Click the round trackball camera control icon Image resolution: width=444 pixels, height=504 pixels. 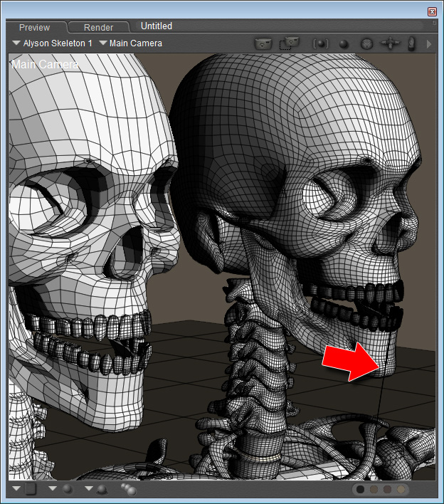[x=367, y=43]
